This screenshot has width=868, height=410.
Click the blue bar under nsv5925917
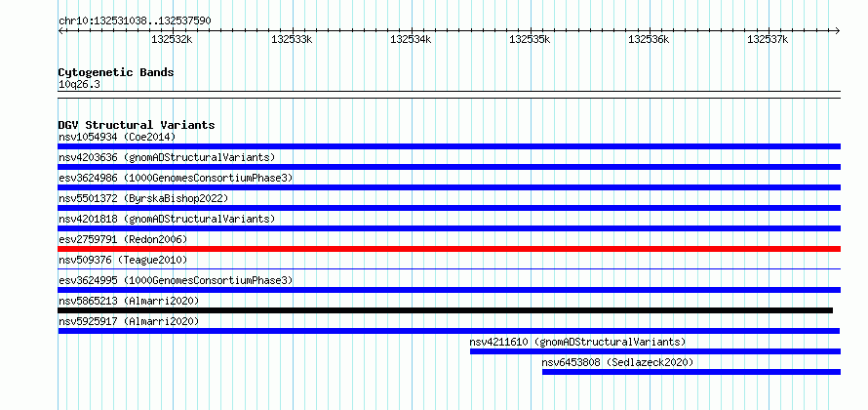pyautogui.click(x=449, y=331)
